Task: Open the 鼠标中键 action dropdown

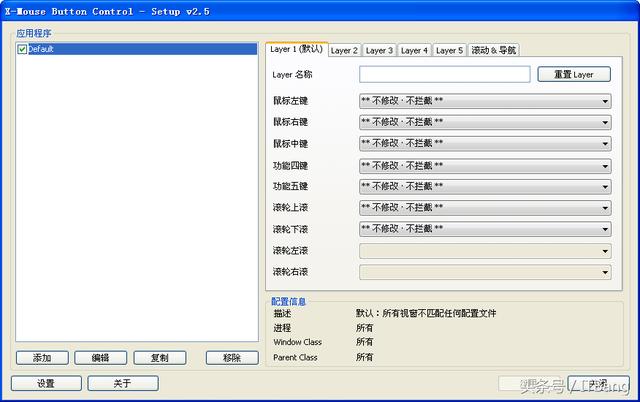Action: (485, 143)
